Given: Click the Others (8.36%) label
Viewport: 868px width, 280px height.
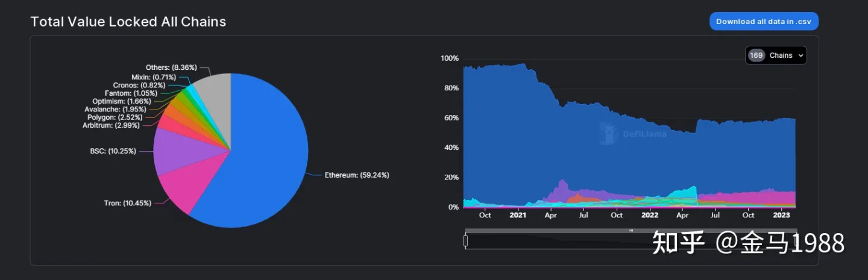Looking at the screenshot, I should coord(171,67).
